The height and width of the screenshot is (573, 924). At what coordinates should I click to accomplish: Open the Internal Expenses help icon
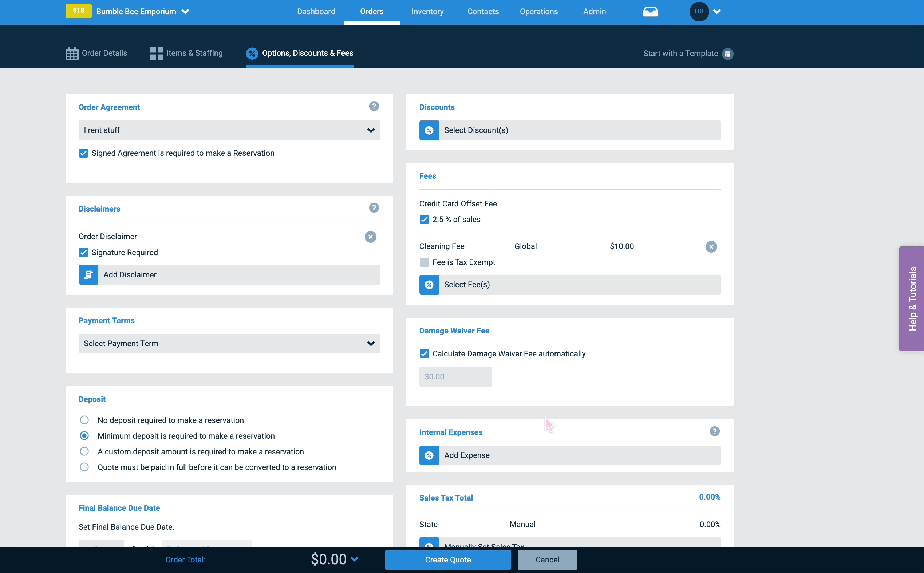[714, 431]
